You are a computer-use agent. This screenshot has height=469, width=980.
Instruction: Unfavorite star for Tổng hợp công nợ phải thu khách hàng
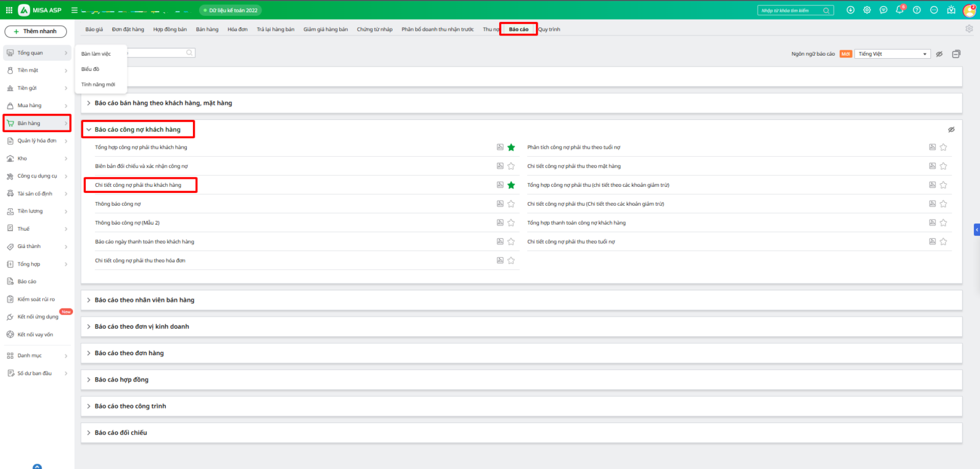click(x=511, y=148)
